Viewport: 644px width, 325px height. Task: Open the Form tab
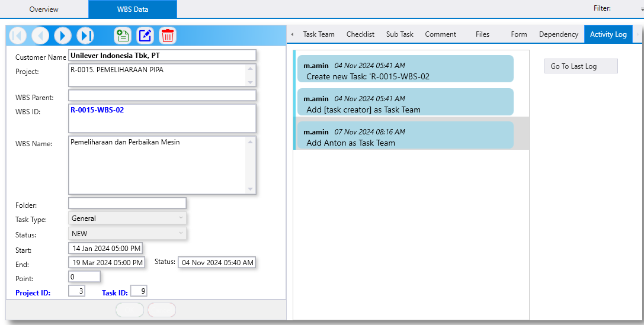tap(519, 34)
